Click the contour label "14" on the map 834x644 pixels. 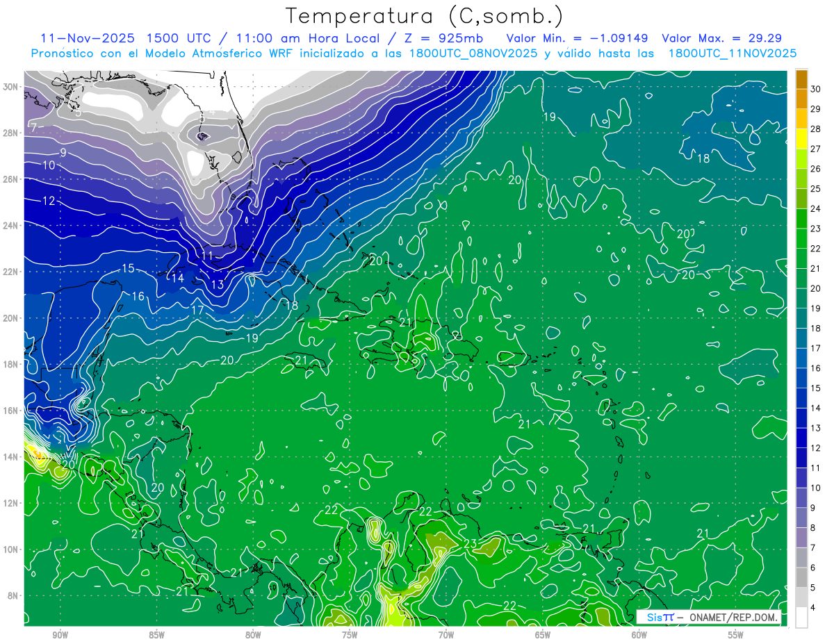(x=178, y=278)
